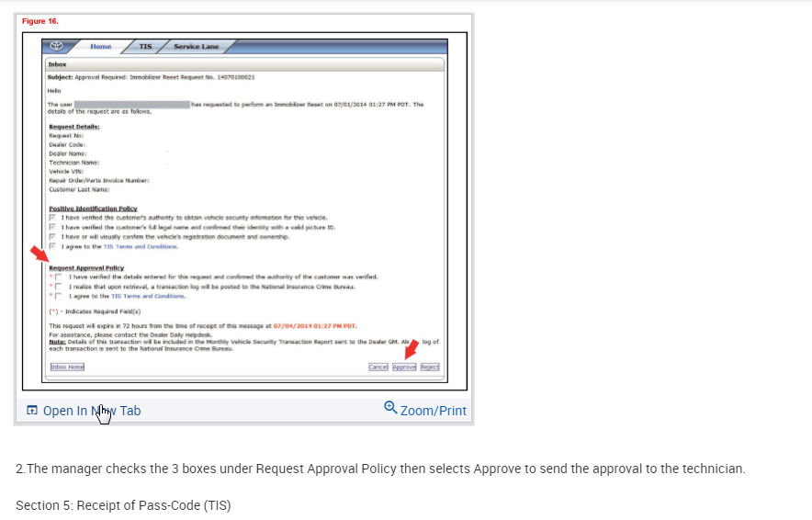Open TIS Terms link under Positive Identification Policy

click(141, 246)
